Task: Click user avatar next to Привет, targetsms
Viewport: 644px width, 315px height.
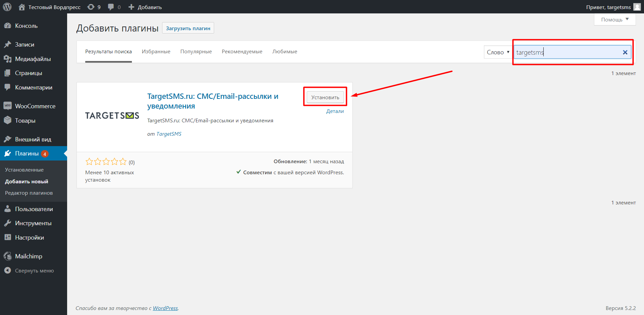Action: point(637,7)
